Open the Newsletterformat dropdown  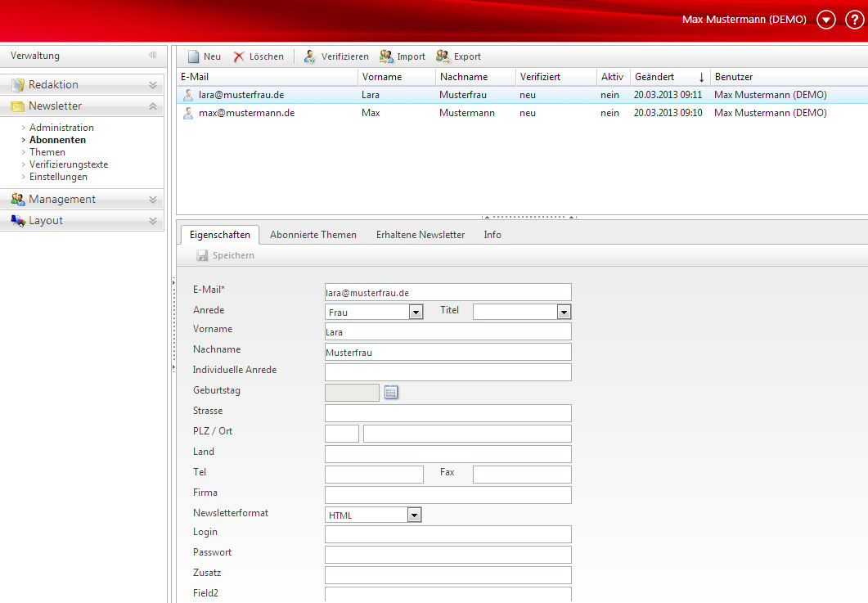[414, 515]
